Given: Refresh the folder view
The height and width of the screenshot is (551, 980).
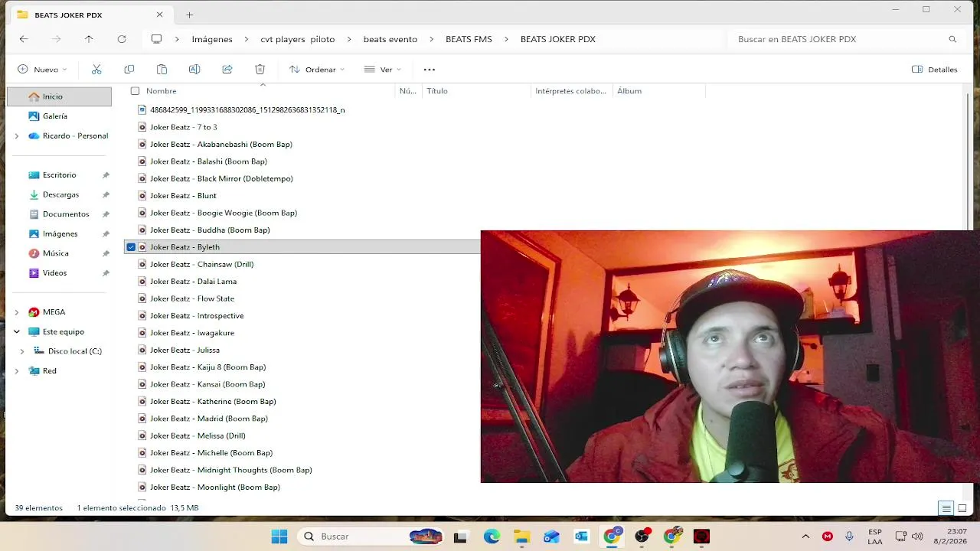Looking at the screenshot, I should 122,39.
